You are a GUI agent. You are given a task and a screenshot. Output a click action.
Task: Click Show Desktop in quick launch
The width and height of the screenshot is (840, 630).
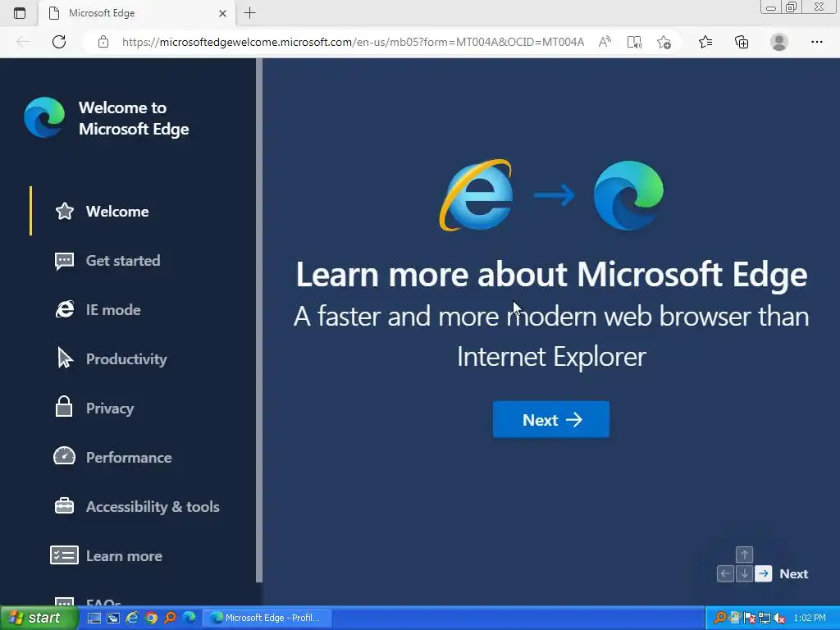(94, 619)
